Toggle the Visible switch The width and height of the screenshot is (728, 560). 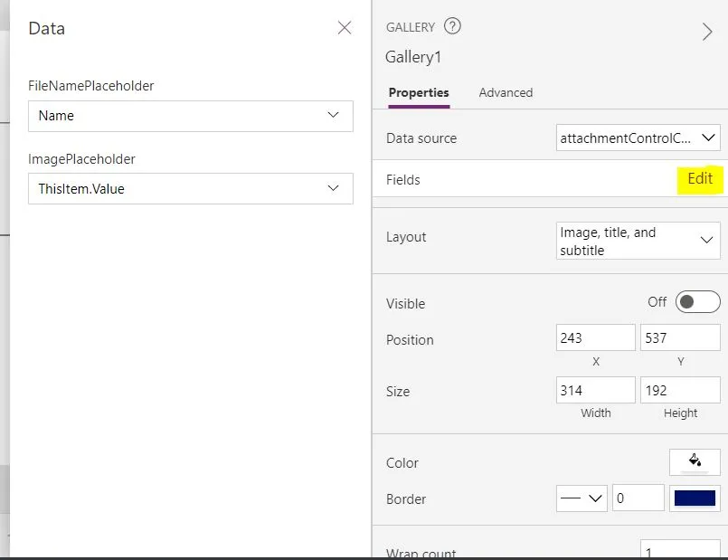pos(697,302)
